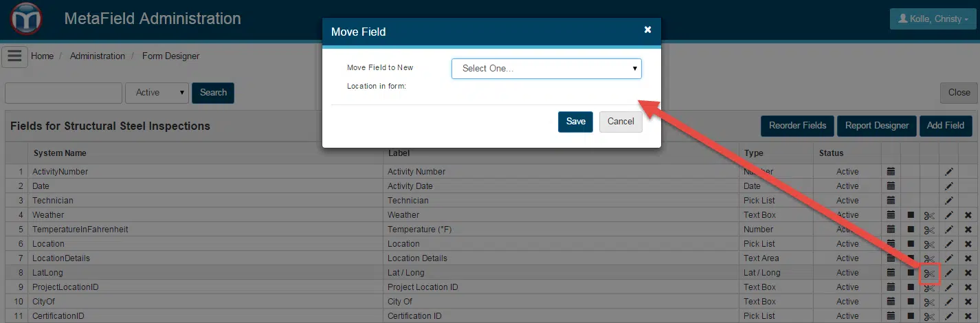Go to Home breadcrumb link
The width and height of the screenshot is (980, 323).
42,56
